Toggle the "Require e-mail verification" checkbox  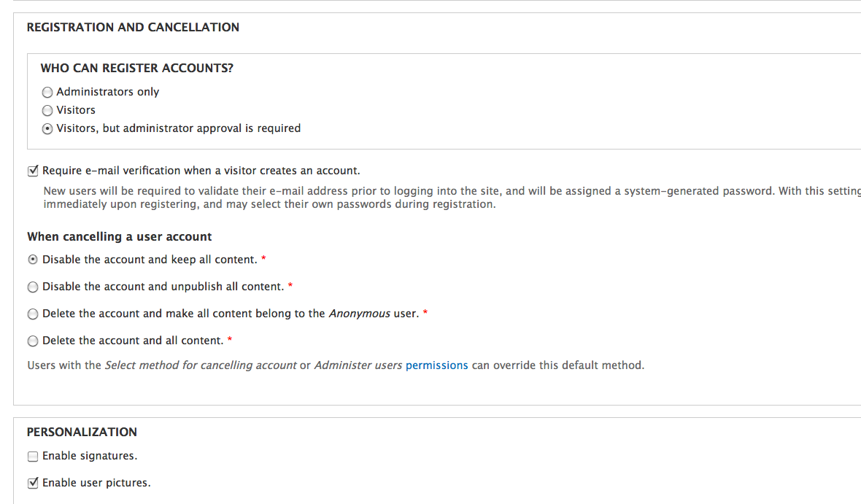tap(33, 171)
